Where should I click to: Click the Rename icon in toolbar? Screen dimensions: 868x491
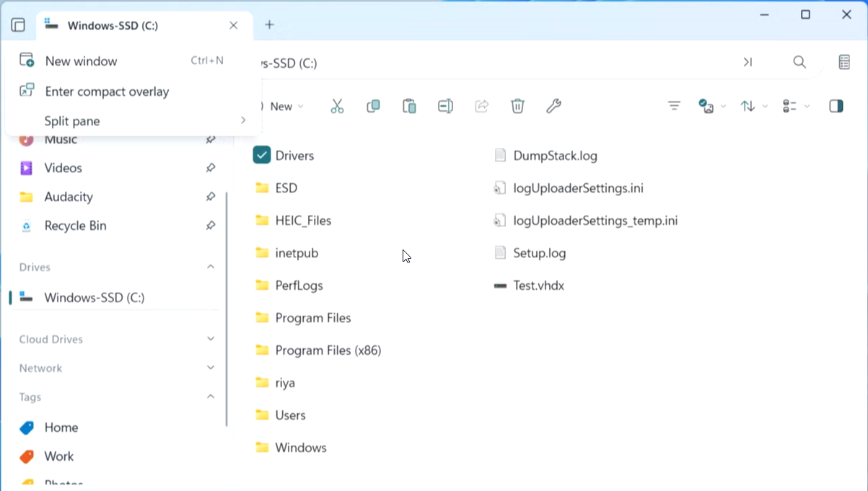tap(445, 107)
